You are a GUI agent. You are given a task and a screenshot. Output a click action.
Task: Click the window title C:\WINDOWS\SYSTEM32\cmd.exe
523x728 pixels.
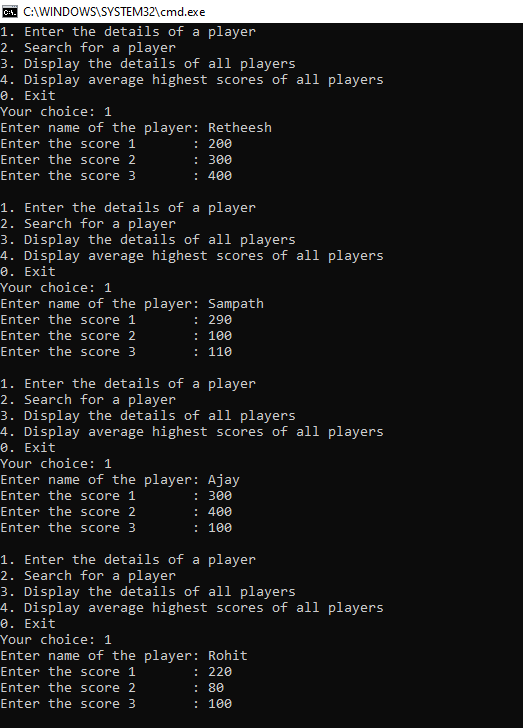(114, 12)
